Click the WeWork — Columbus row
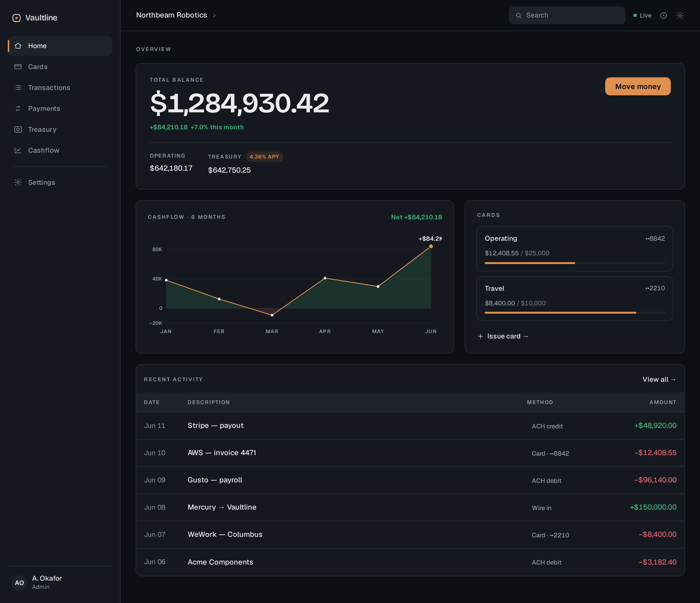The image size is (700, 603). click(410, 535)
